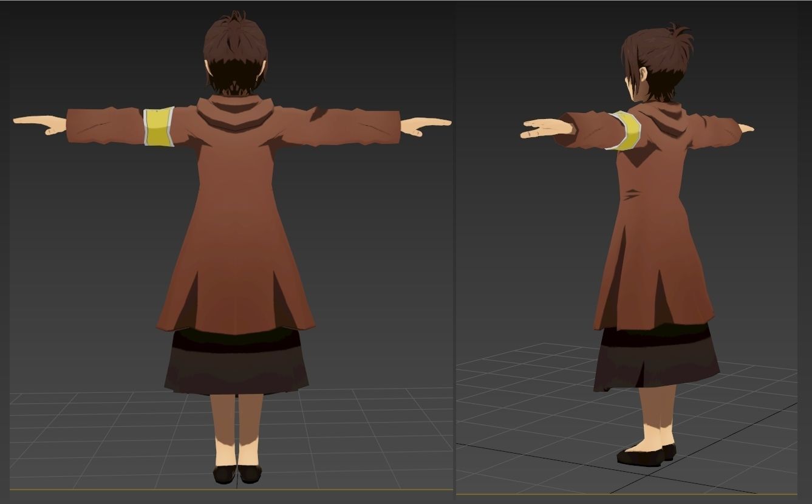812x504 pixels.
Task: Click the yellow armband in the back-view viewport
Action: 159,126
